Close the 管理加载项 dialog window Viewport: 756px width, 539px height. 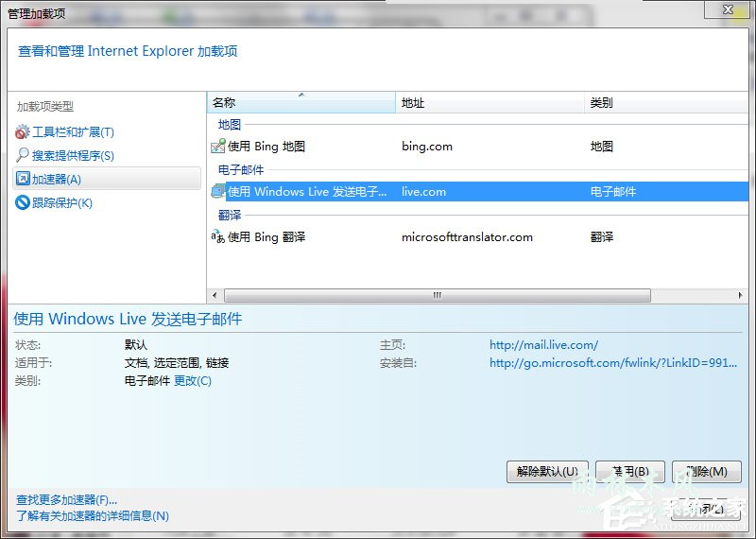point(728,9)
